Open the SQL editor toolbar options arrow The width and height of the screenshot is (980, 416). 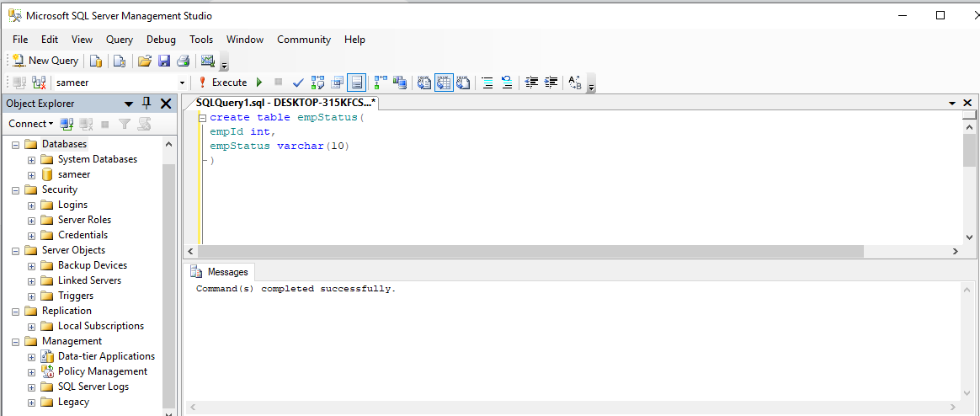591,85
